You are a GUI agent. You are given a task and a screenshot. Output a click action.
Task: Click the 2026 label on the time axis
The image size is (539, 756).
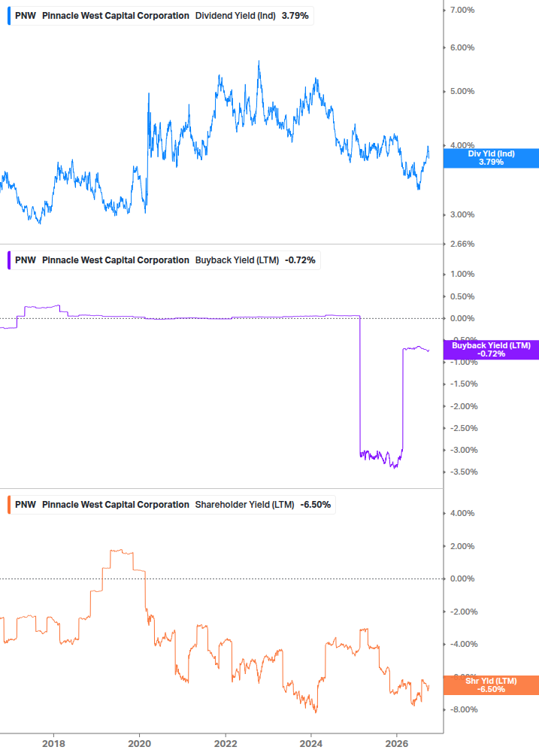[397, 744]
